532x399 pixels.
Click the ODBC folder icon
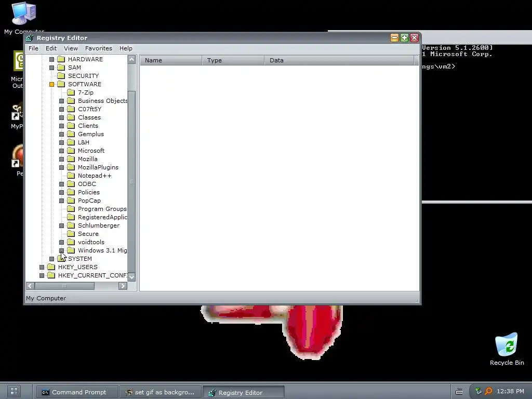(71, 184)
